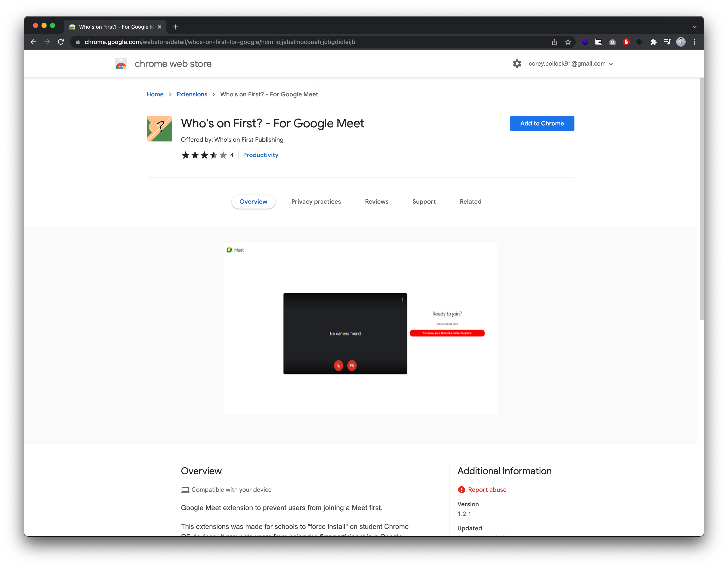Click the chrome web store title text
Screen dimensions: 728x568
coord(173,64)
